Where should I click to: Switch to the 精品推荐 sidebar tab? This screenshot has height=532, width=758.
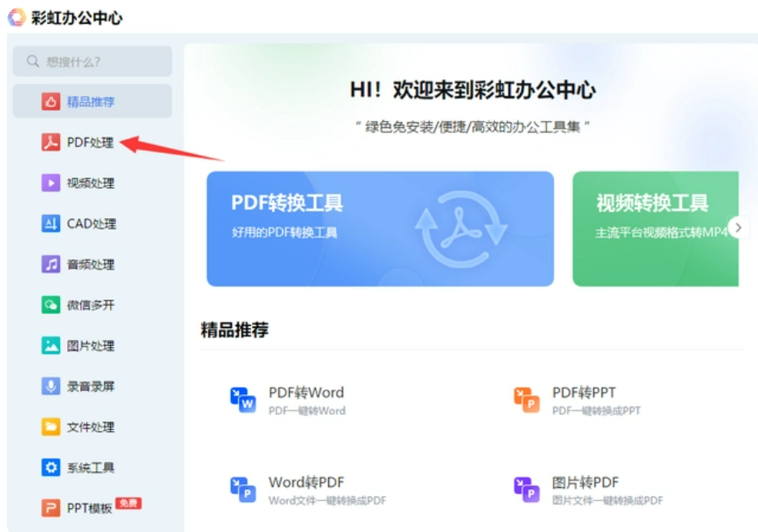coord(92,101)
